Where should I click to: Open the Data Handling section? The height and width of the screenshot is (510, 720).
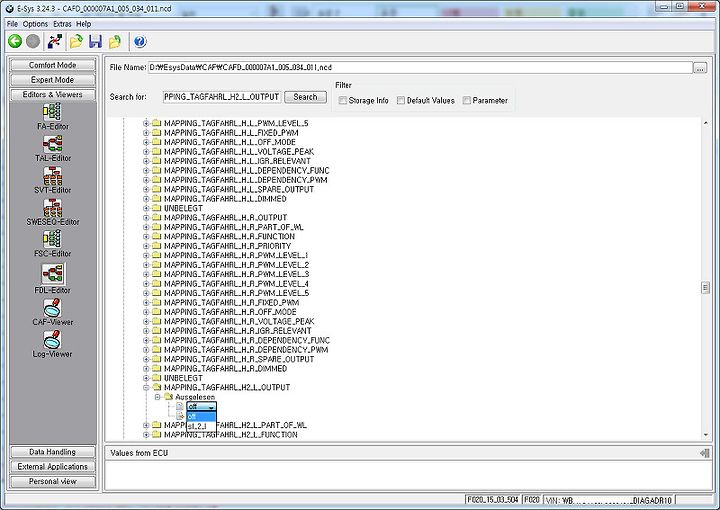coord(52,452)
